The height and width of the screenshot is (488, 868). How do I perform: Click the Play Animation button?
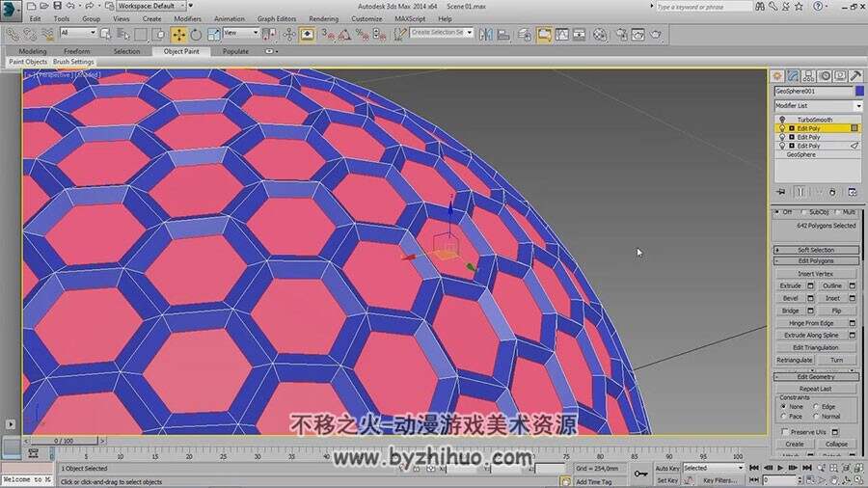pyautogui.click(x=780, y=468)
